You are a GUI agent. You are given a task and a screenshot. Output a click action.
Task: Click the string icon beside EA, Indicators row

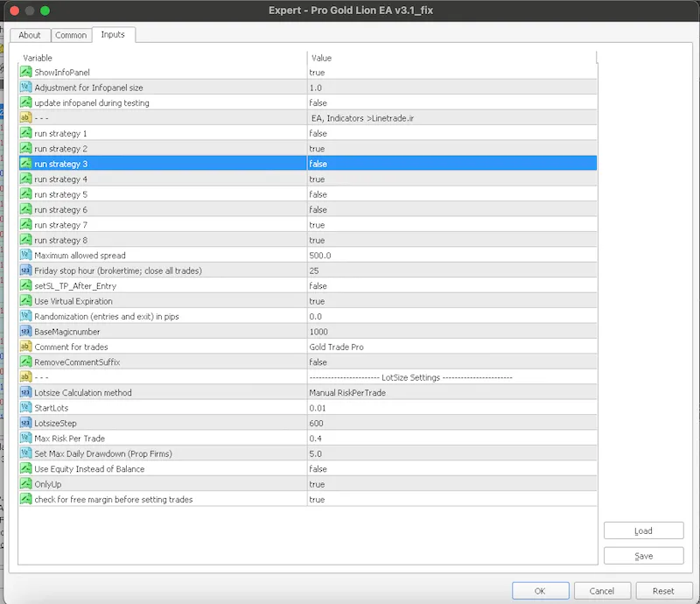pyautogui.click(x=26, y=117)
